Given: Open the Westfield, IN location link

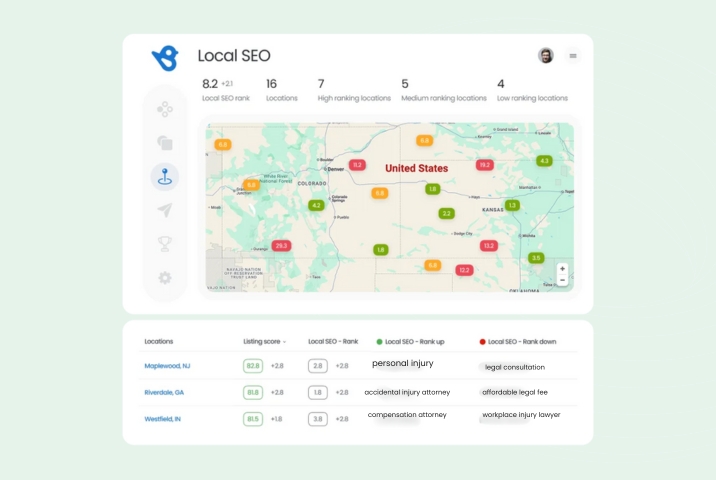Looking at the screenshot, I should 163,419.
